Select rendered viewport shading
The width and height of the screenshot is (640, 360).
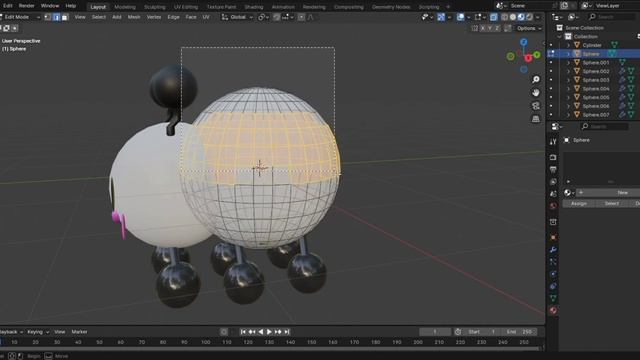pyautogui.click(x=529, y=17)
